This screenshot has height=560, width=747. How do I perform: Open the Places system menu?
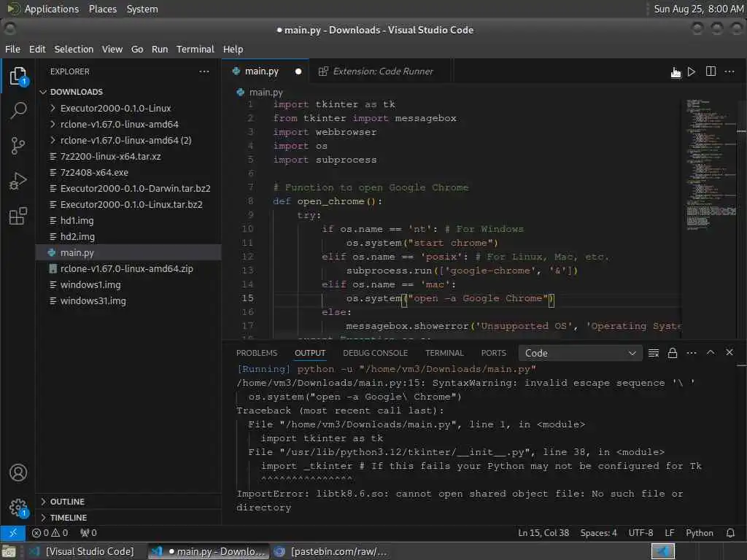[102, 9]
